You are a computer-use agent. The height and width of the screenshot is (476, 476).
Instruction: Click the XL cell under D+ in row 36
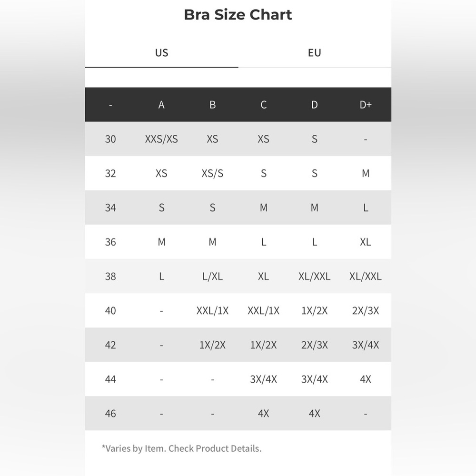click(x=366, y=242)
